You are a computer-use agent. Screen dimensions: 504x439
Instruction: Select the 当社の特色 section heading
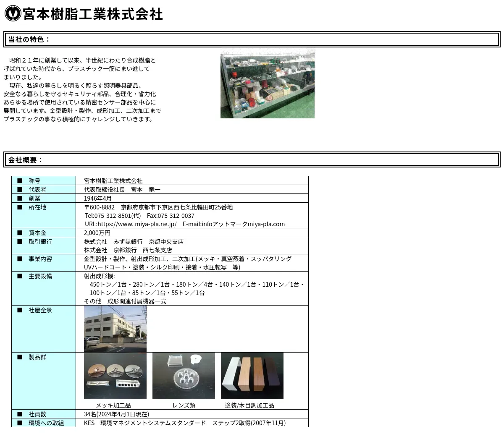[29, 39]
